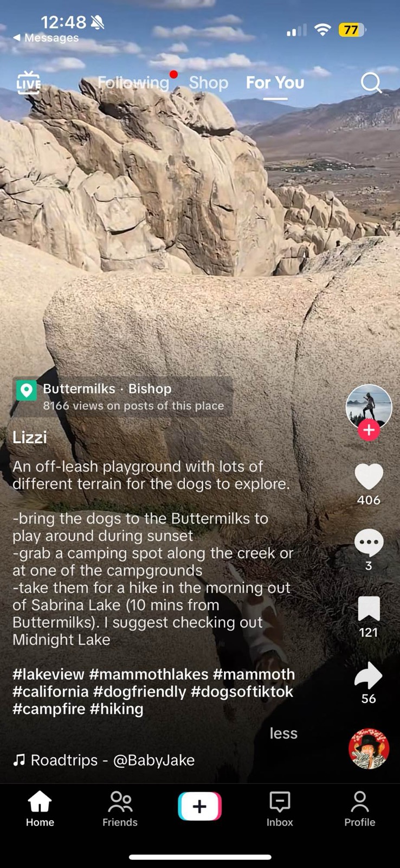Return to Messages via back arrow

46,38
